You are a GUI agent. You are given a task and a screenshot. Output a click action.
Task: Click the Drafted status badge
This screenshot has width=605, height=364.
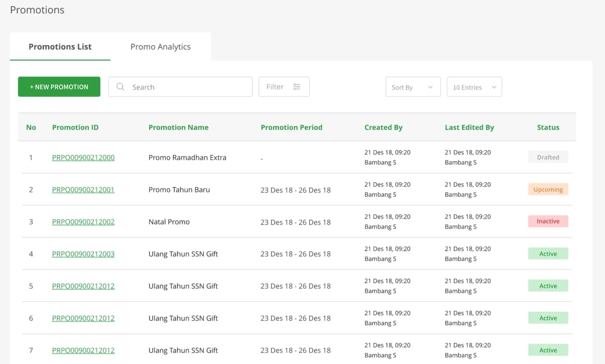click(548, 157)
